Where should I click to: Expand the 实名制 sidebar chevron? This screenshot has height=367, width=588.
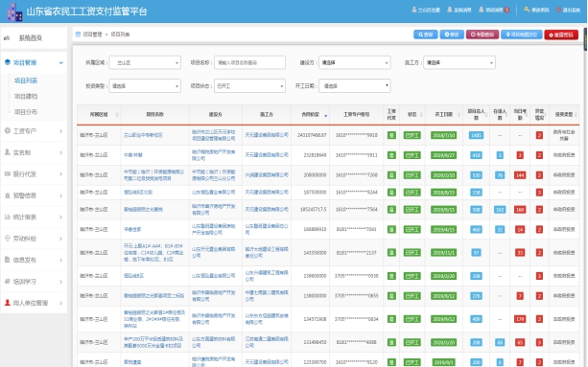(60, 152)
